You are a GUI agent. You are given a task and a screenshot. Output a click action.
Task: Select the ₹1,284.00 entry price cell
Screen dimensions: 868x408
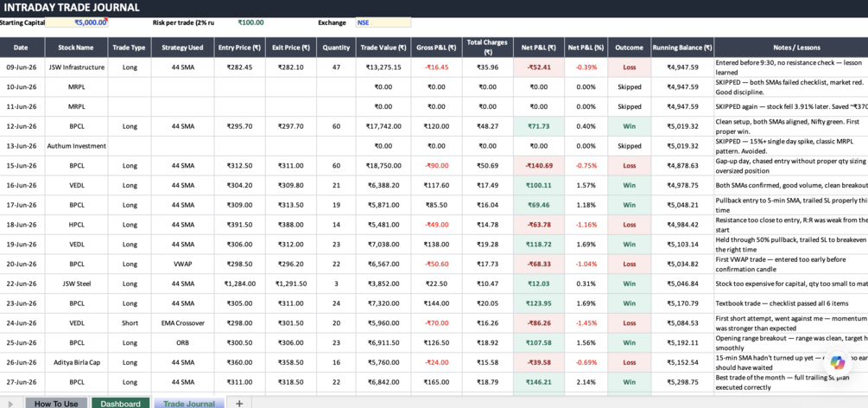tap(240, 284)
